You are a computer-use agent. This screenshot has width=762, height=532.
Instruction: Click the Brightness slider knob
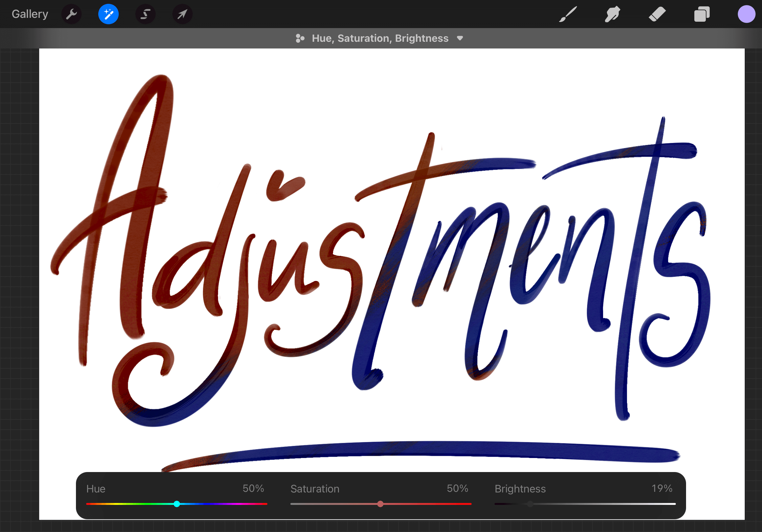(530, 504)
